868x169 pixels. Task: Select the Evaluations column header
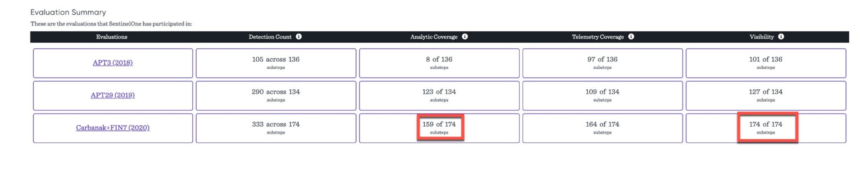tap(112, 37)
